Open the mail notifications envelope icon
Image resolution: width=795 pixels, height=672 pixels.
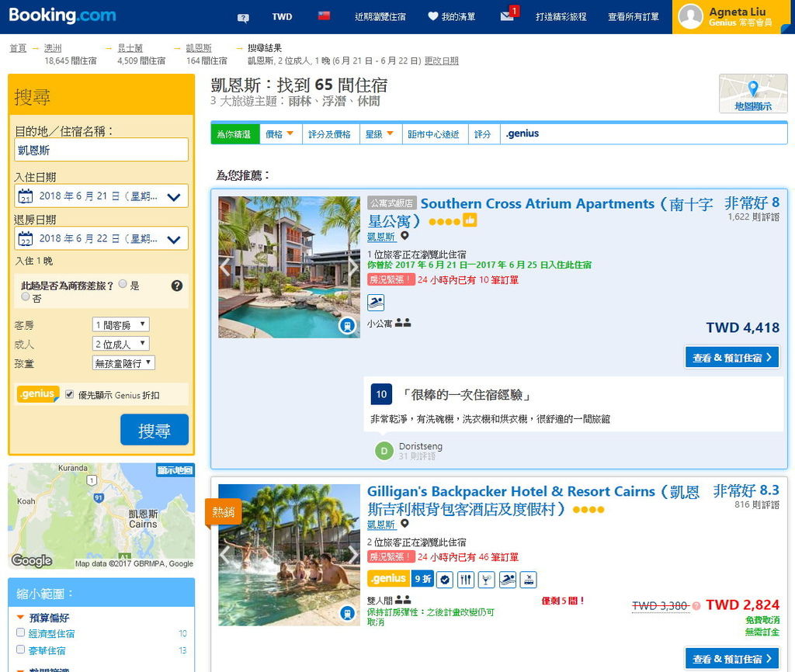pyautogui.click(x=507, y=16)
